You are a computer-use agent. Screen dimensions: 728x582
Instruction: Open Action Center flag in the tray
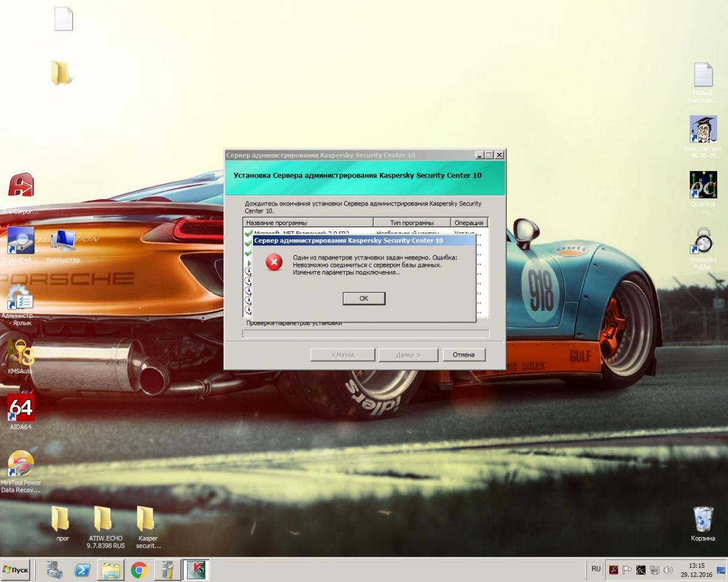click(x=627, y=570)
